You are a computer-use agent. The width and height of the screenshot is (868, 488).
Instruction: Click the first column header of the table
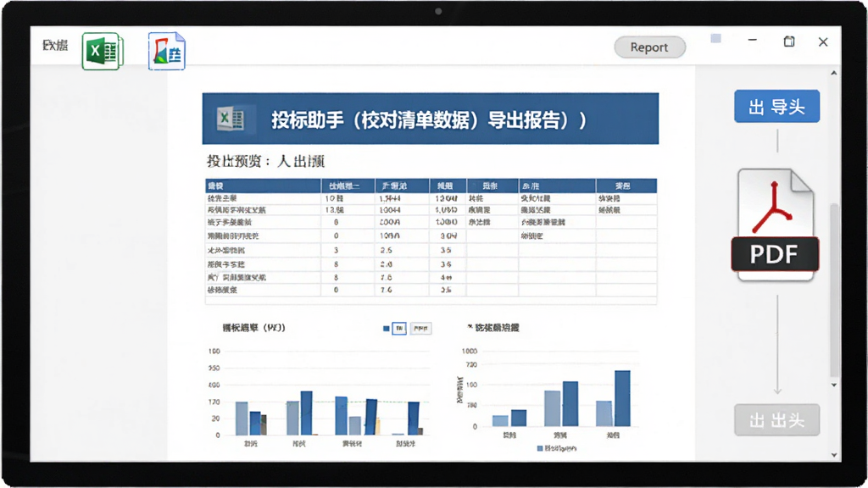pos(263,186)
